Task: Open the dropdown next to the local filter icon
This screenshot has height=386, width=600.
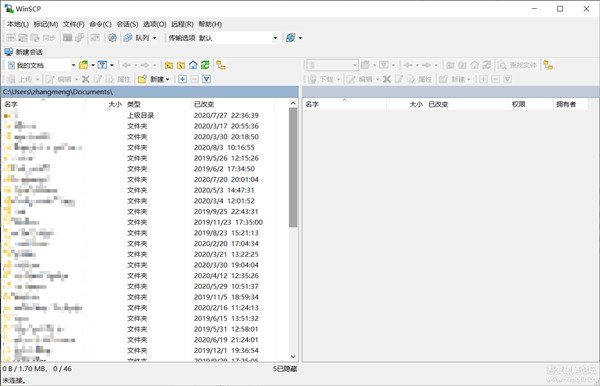Action: coord(112,65)
